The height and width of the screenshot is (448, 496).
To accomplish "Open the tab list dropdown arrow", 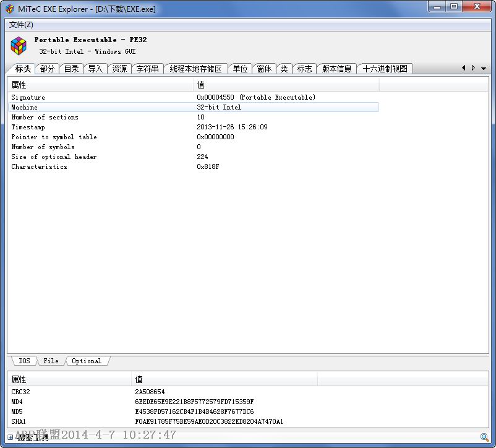I will click(484, 68).
